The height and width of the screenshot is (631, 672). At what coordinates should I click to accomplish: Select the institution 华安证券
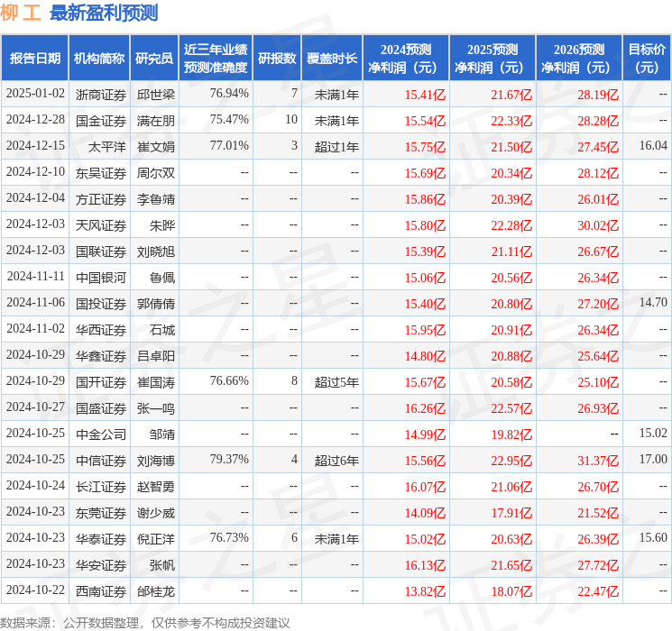point(101,565)
